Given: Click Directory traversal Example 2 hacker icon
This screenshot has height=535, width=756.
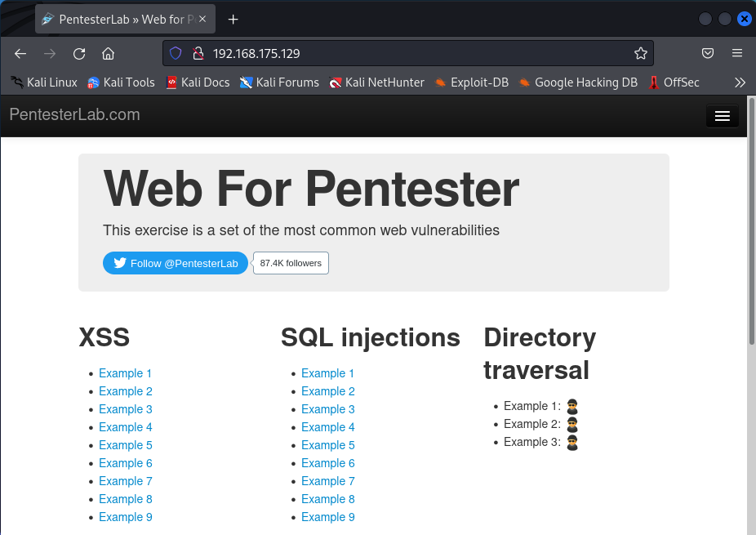Looking at the screenshot, I should point(571,425).
